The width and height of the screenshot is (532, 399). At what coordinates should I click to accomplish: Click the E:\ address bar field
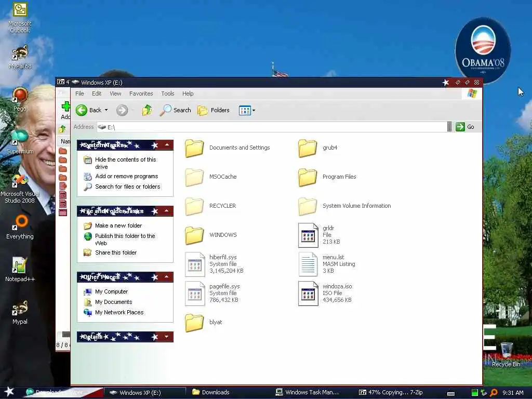click(271, 127)
